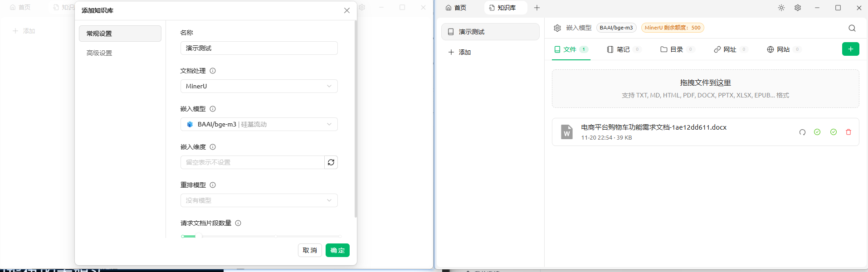Open the 电商平台购物车功能需求文档 docx file

click(653, 127)
